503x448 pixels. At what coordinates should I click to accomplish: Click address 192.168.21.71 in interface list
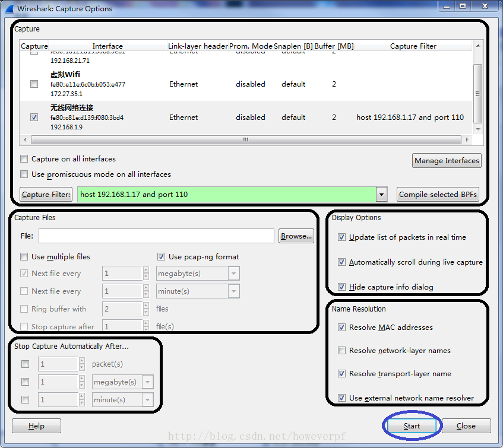pyautogui.click(x=70, y=61)
